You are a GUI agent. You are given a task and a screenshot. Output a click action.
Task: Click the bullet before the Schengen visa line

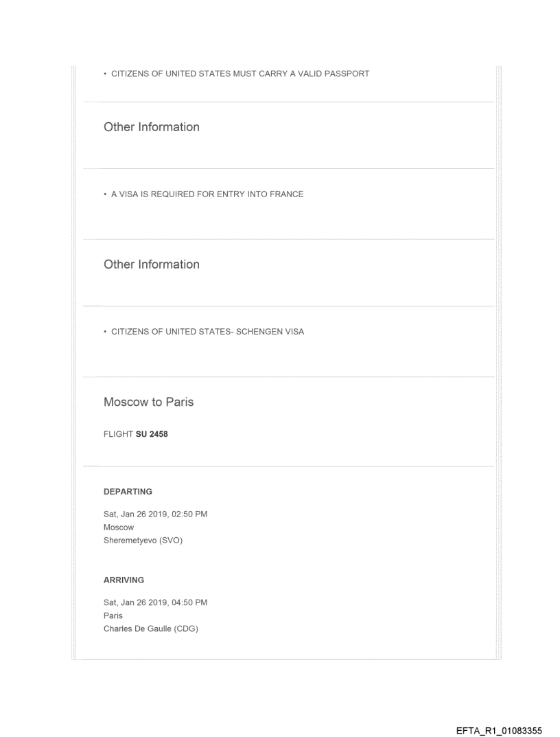pos(105,332)
